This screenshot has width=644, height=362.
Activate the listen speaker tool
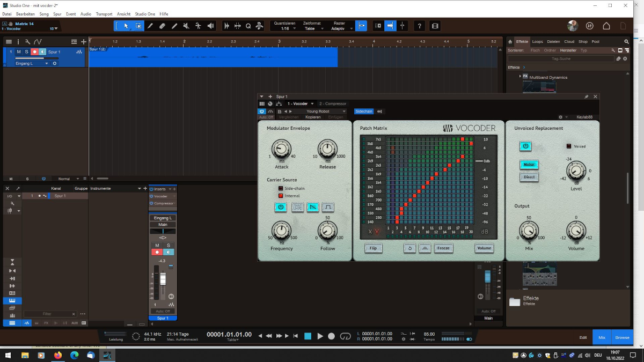click(210, 26)
